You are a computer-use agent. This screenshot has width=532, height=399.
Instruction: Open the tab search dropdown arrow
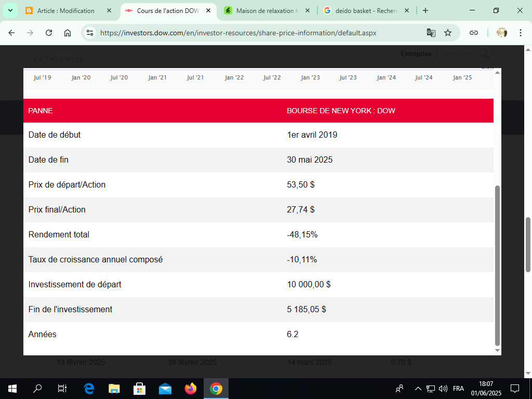(10, 10)
